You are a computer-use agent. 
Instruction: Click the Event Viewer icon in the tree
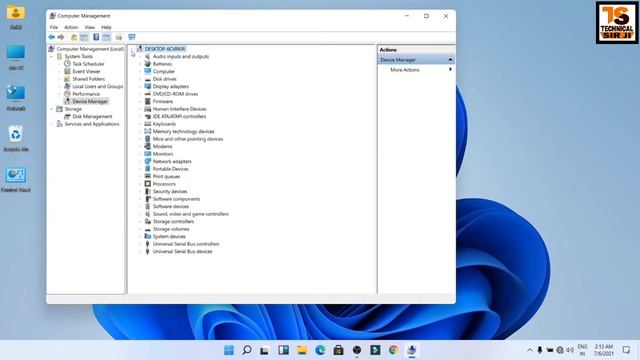point(67,71)
